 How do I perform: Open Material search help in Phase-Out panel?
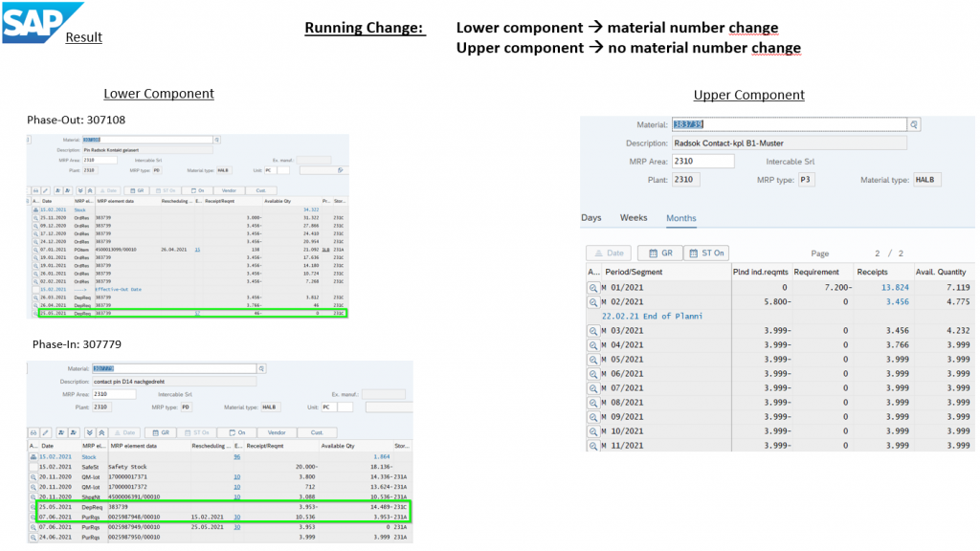tap(216, 140)
